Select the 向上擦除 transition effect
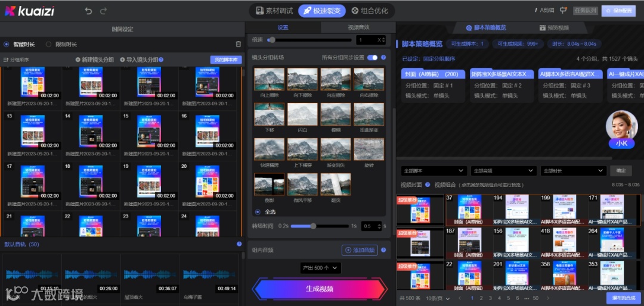 point(269,79)
